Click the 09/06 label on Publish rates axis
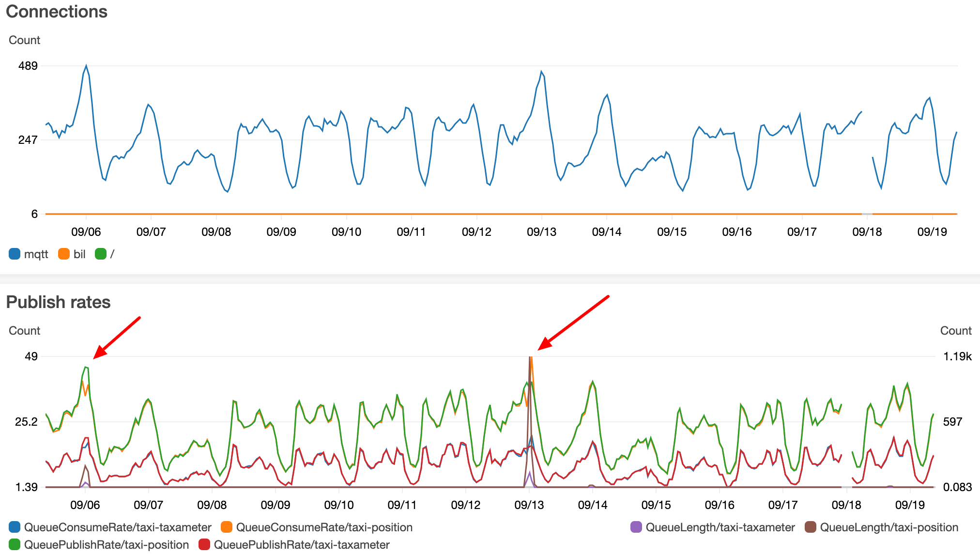This screenshot has height=555, width=980. pyautogui.click(x=85, y=505)
